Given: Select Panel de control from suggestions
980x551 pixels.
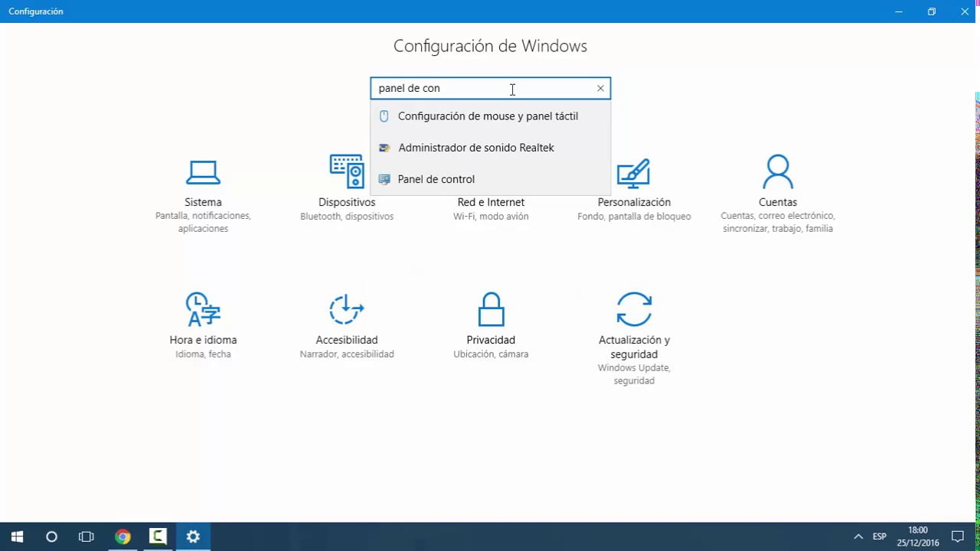Looking at the screenshot, I should point(436,178).
